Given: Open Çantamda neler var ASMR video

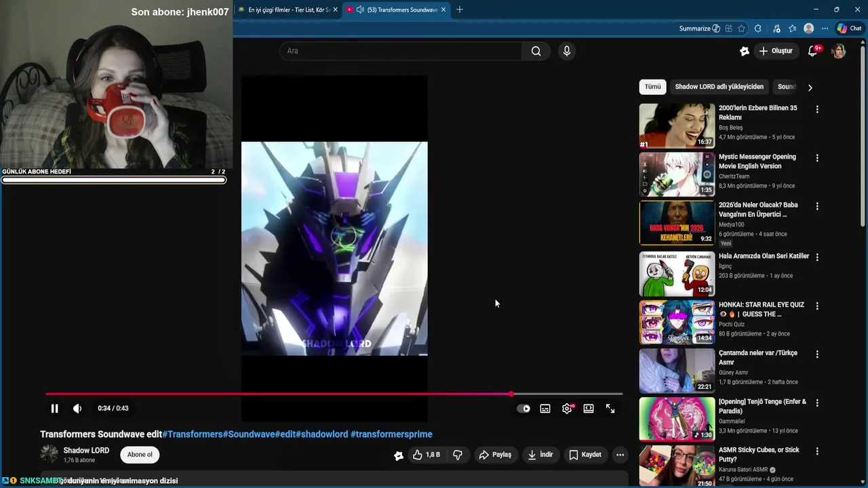Looking at the screenshot, I should tap(757, 357).
